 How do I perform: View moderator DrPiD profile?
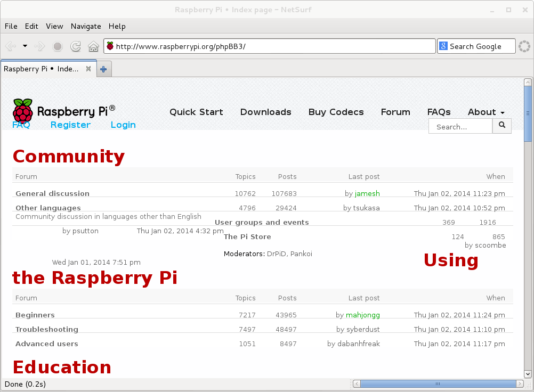click(276, 254)
